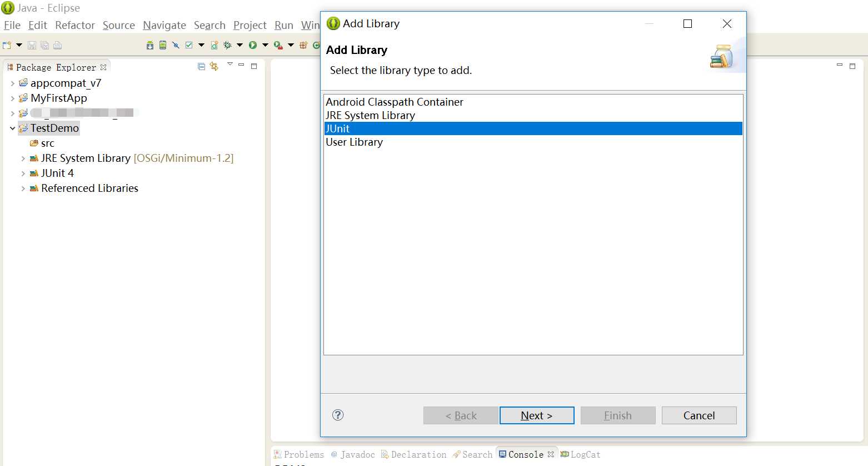Viewport: 868px width, 466px height.
Task: Select the src folder in TestDemo
Action: click(48, 143)
